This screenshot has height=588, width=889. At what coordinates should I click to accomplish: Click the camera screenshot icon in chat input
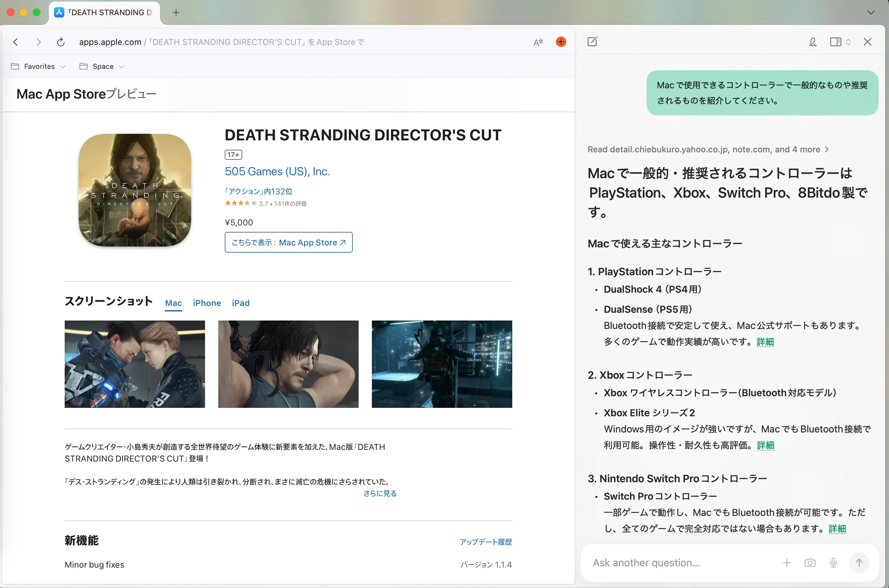(810, 562)
